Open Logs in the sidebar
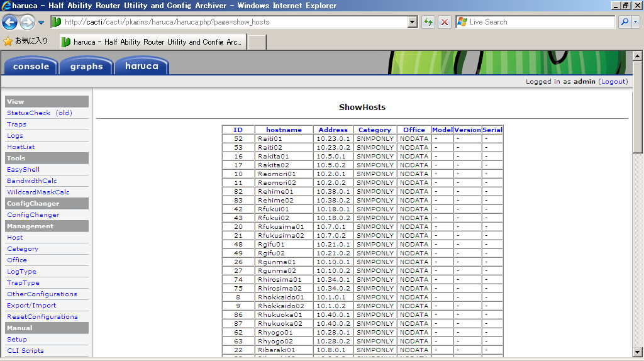The height and width of the screenshot is (361, 644). 15,135
